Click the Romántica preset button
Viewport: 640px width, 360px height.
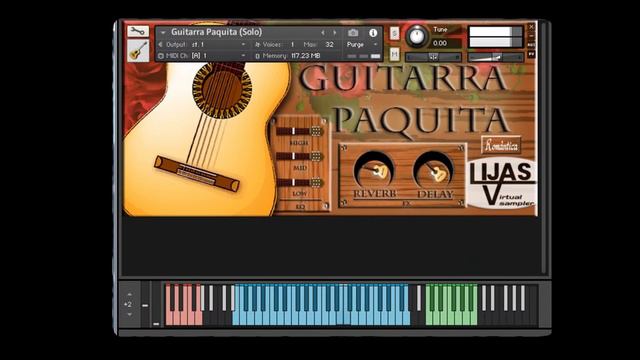coord(501,145)
